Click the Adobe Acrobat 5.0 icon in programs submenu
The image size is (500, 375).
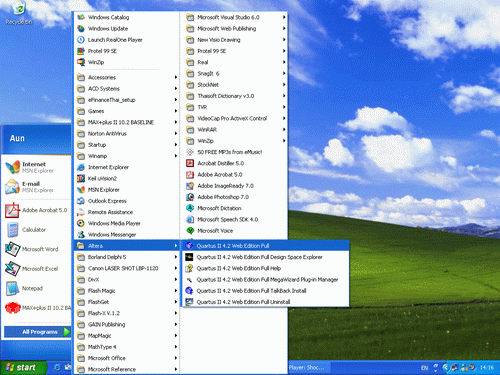[x=190, y=174]
